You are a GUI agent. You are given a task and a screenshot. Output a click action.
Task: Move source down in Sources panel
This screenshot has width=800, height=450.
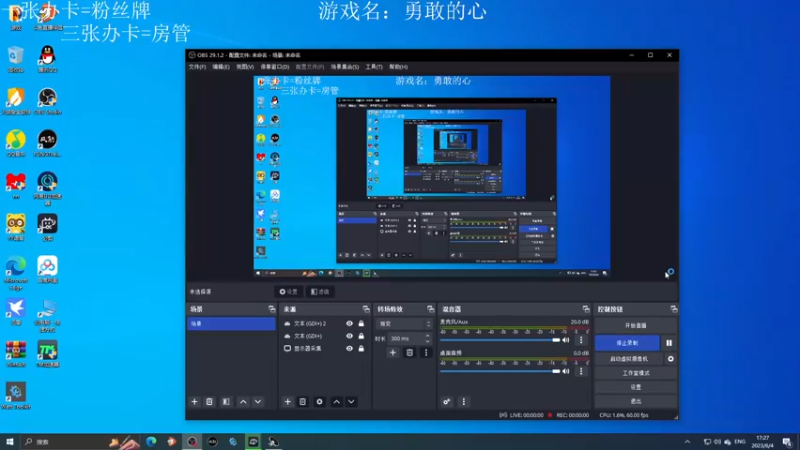point(352,402)
